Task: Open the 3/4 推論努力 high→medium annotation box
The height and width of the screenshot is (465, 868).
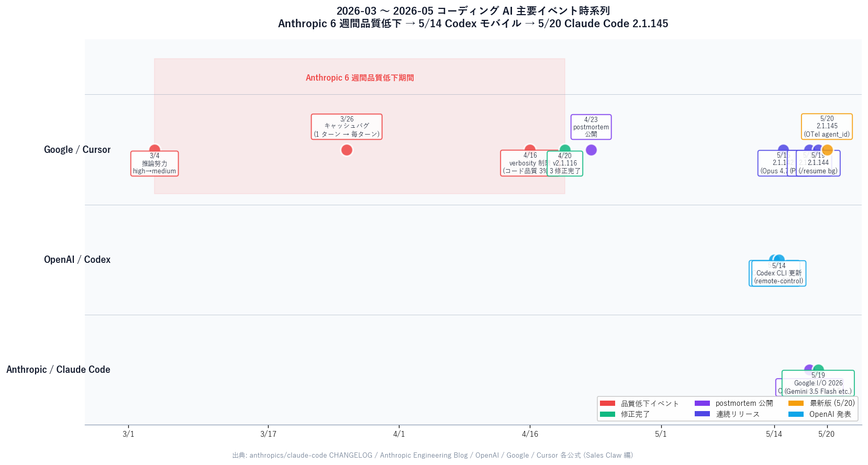Action: click(x=154, y=163)
